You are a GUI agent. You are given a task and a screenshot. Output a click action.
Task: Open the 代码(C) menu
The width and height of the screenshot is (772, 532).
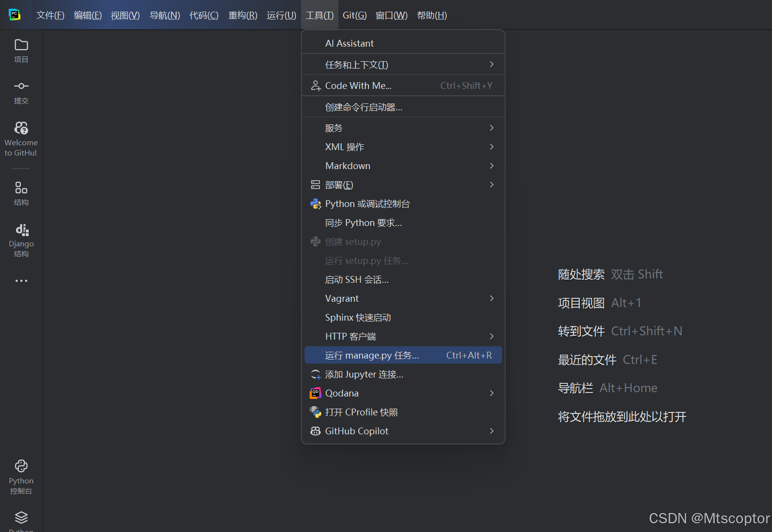click(204, 15)
